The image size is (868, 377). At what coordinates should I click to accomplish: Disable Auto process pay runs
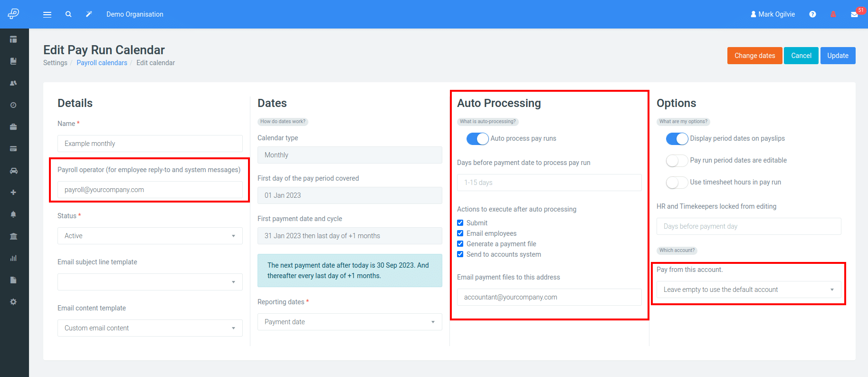(x=477, y=138)
